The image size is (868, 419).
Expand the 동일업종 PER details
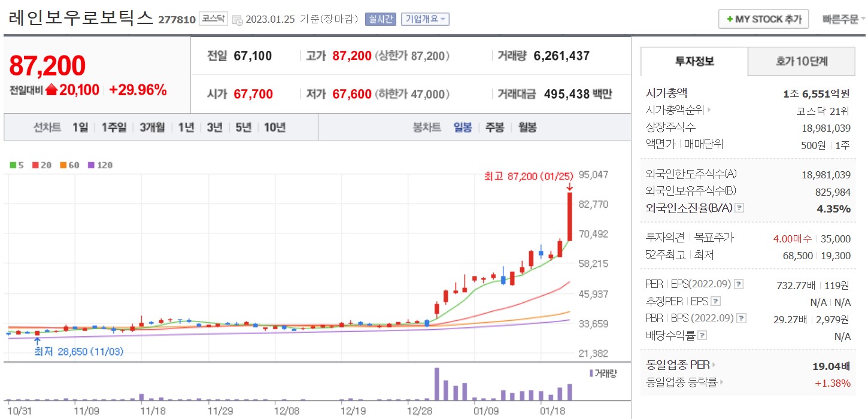point(714,365)
